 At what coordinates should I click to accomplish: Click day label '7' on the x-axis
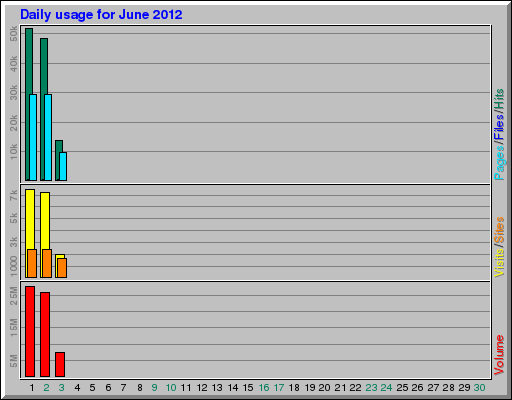tap(123, 388)
